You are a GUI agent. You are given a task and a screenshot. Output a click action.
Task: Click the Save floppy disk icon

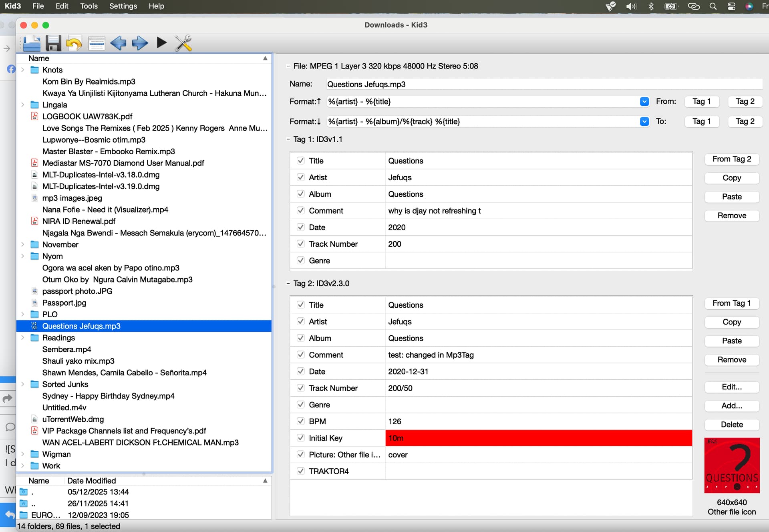[53, 43]
